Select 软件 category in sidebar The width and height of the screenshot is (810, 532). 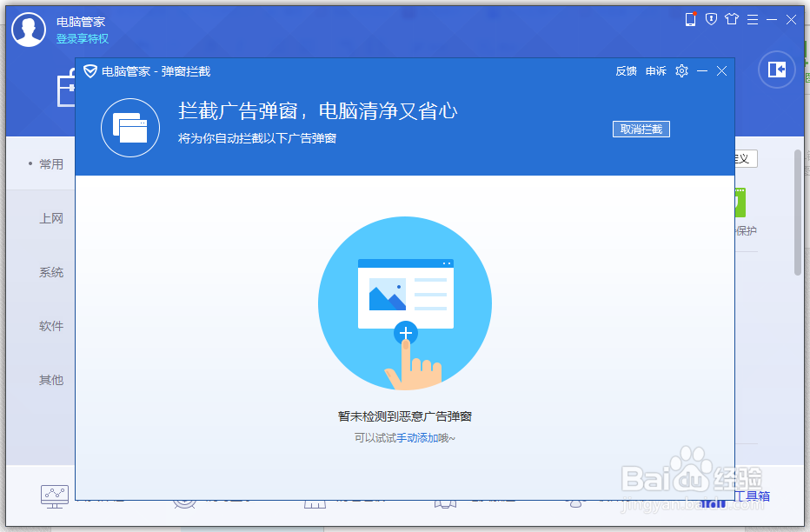click(x=51, y=326)
